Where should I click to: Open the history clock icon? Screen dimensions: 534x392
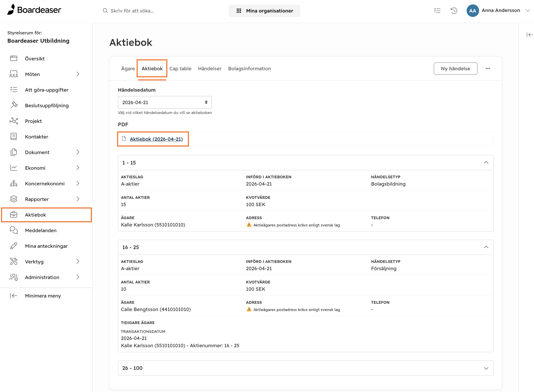pos(454,11)
